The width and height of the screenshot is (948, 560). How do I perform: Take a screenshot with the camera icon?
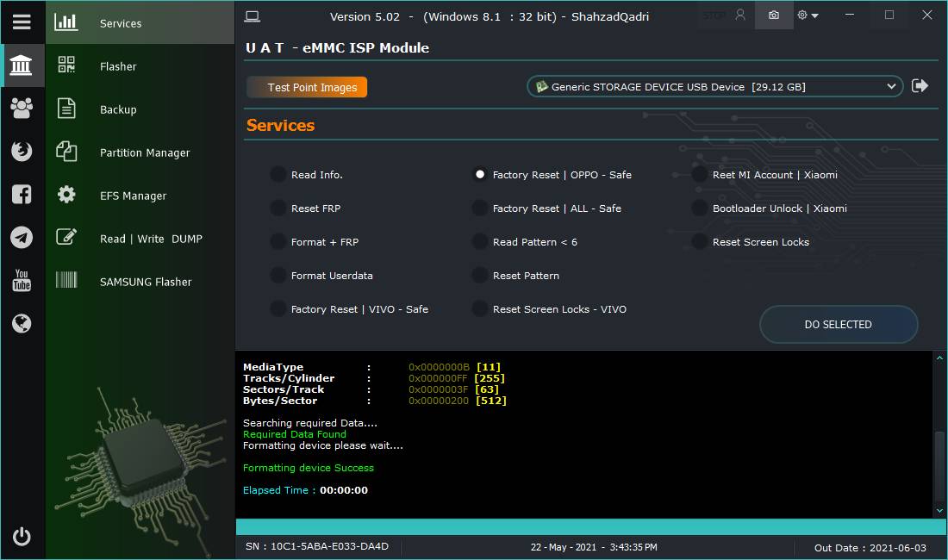(774, 16)
